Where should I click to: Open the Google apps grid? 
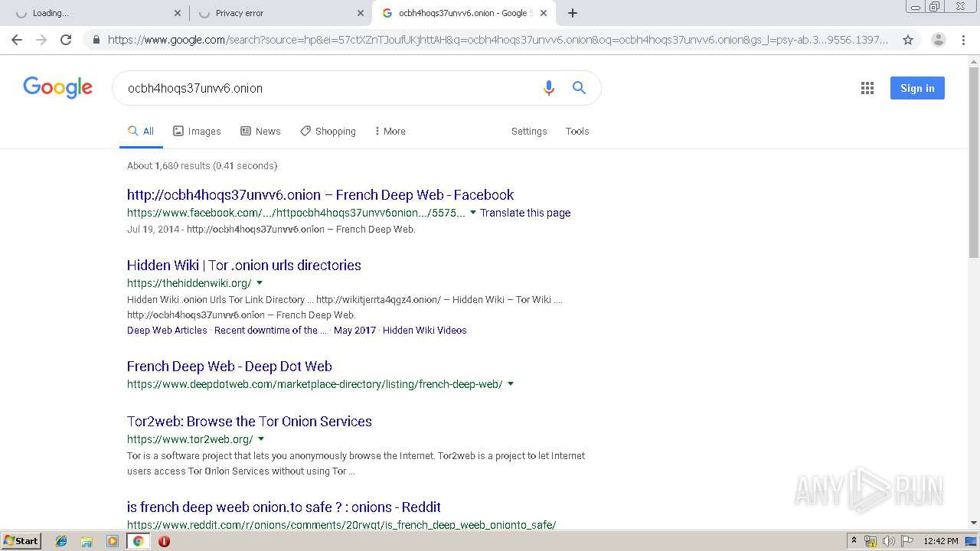click(867, 88)
